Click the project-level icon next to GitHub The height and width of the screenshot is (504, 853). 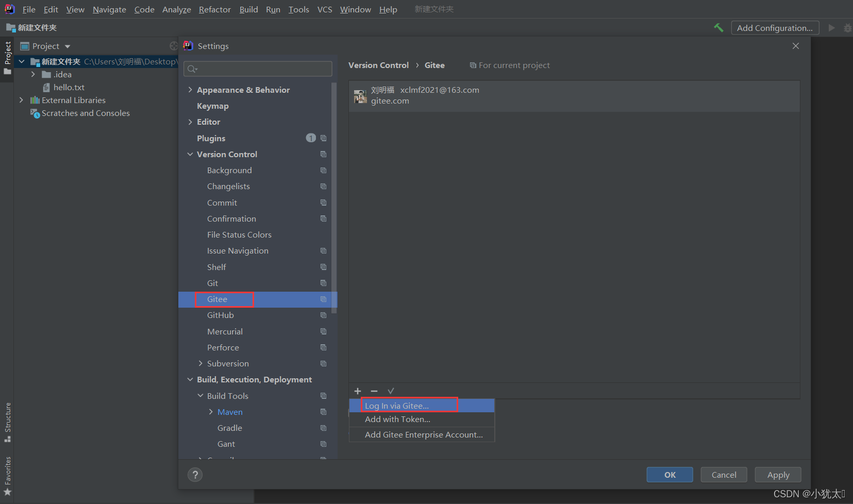pyautogui.click(x=323, y=315)
